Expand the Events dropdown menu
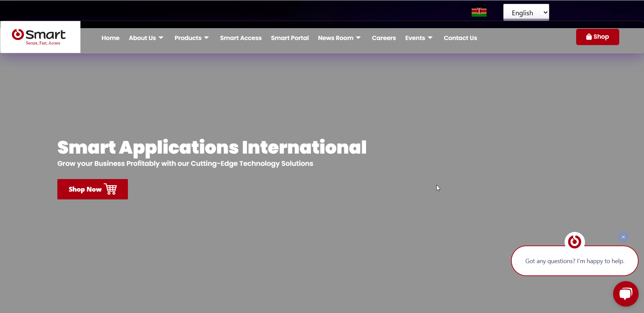Viewport: 644px width, 313px height. (419, 38)
